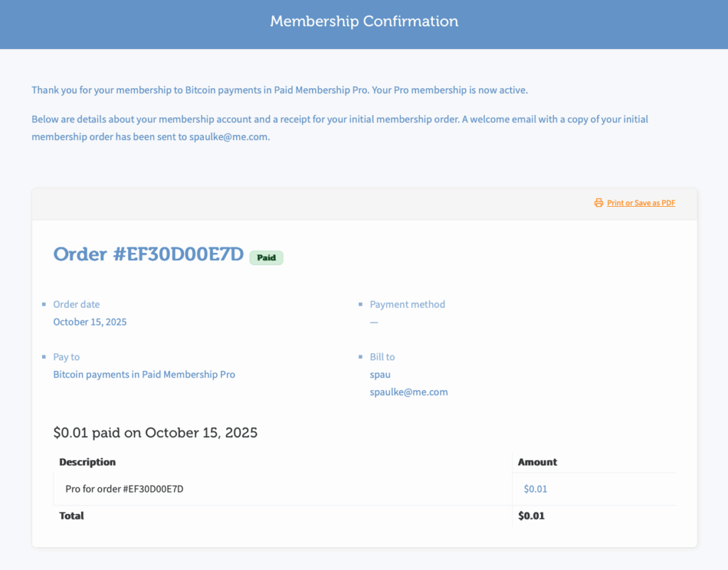Click the spaulke@me.com address under Bill to

coord(409,392)
